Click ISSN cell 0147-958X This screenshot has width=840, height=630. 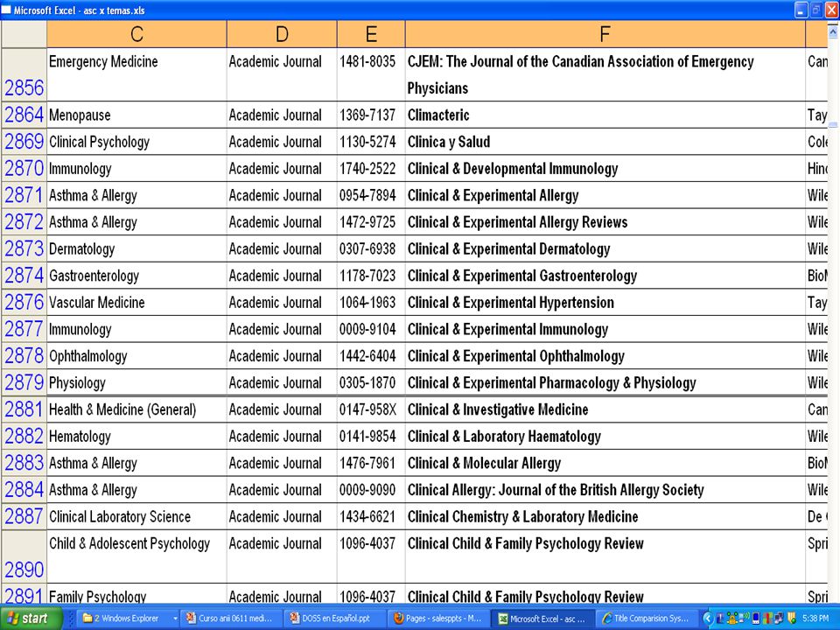click(371, 409)
